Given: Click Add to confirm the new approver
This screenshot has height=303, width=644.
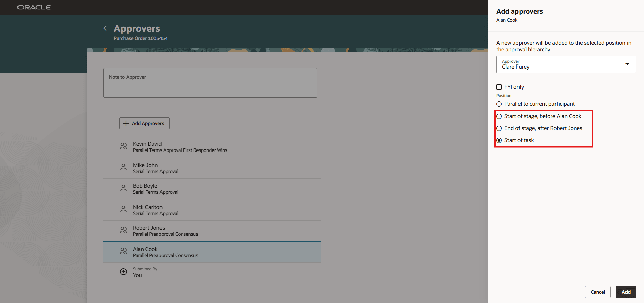Looking at the screenshot, I should (626, 292).
